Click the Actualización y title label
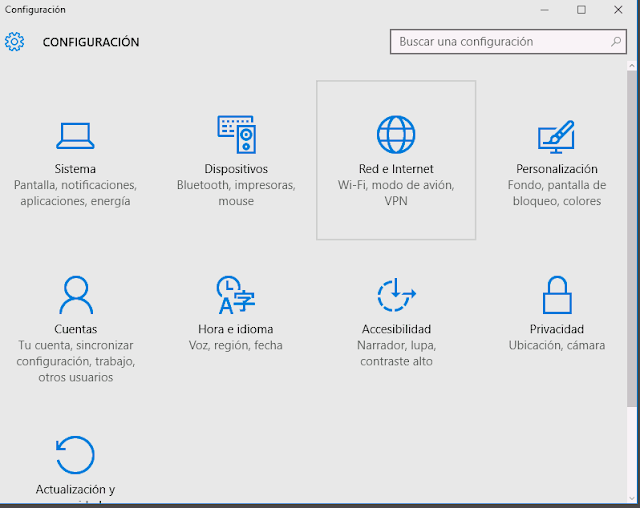The height and width of the screenshot is (508, 640). [76, 489]
